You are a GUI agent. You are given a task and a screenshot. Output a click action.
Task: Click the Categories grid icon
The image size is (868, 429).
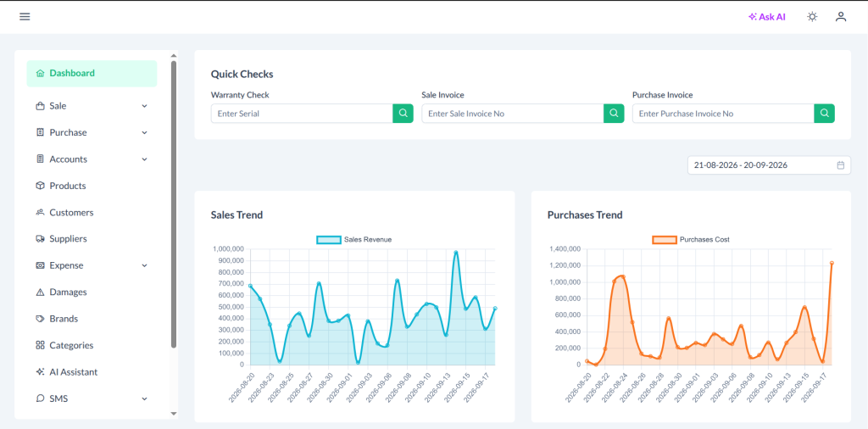(x=40, y=345)
